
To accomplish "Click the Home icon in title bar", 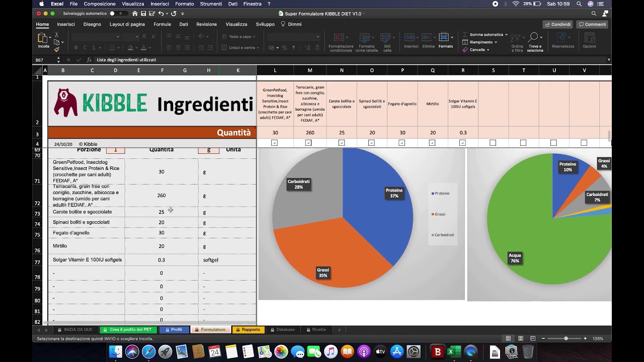I will pos(135,14).
